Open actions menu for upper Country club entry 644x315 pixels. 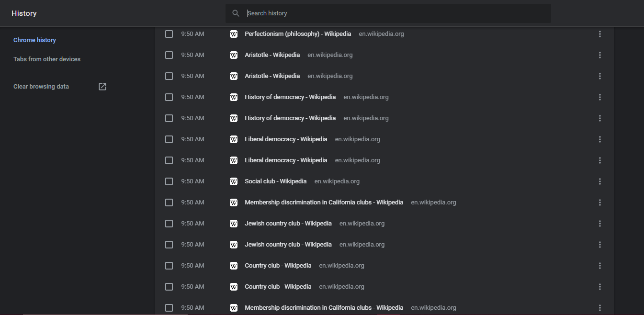coord(599,266)
